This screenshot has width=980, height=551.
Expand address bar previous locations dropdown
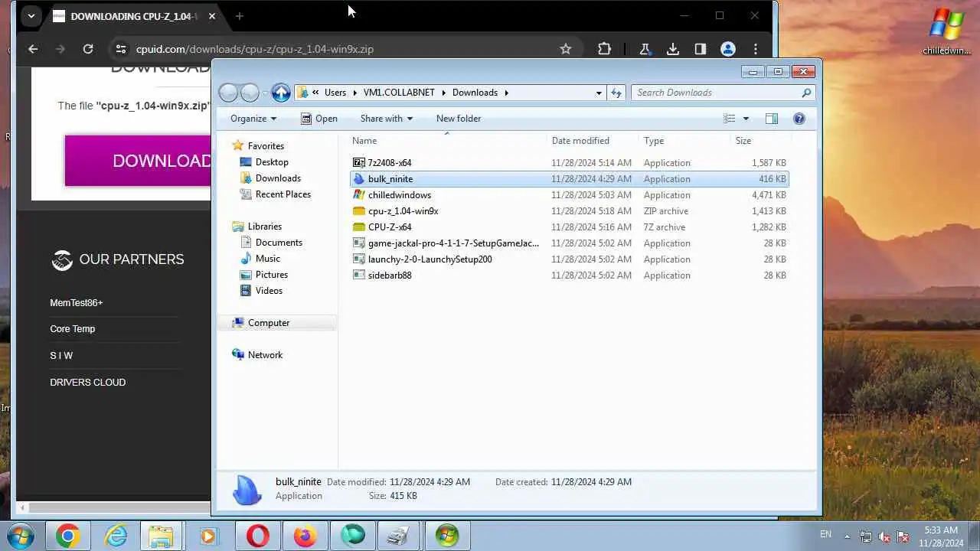point(599,93)
